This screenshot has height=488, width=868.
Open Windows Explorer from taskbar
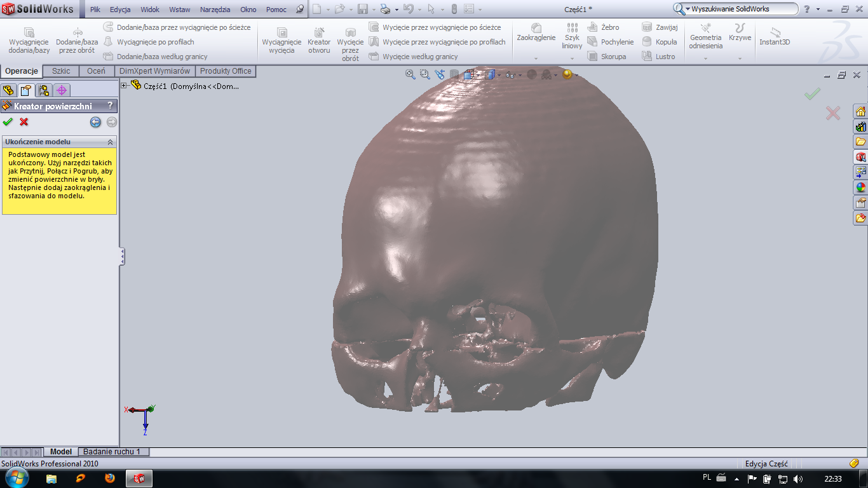coord(51,478)
